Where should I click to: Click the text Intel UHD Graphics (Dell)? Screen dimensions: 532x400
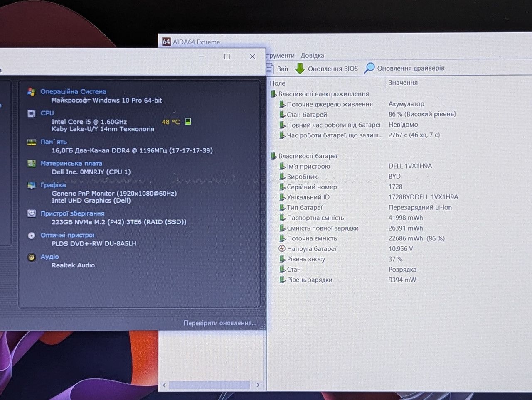coord(91,200)
